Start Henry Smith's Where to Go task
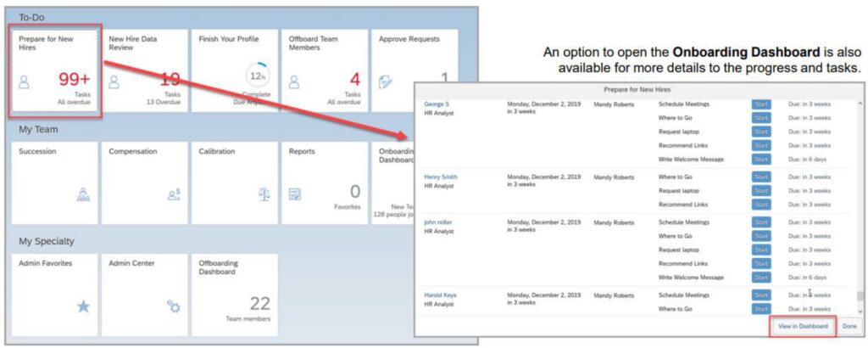Image resolution: width=868 pixels, height=348 pixels. pos(761,177)
